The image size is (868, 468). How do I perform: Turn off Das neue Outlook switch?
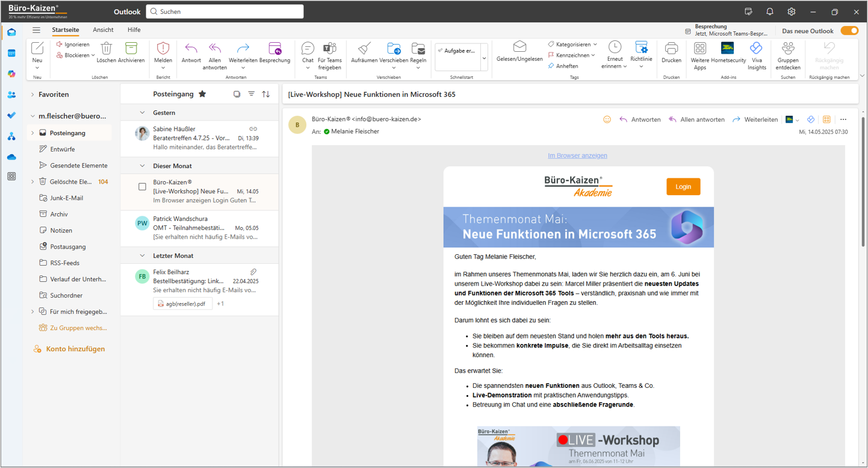pyautogui.click(x=849, y=31)
